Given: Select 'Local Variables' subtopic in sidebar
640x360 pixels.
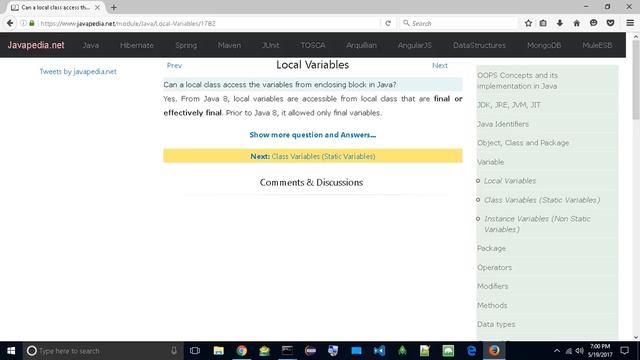Looking at the screenshot, I should [x=510, y=181].
